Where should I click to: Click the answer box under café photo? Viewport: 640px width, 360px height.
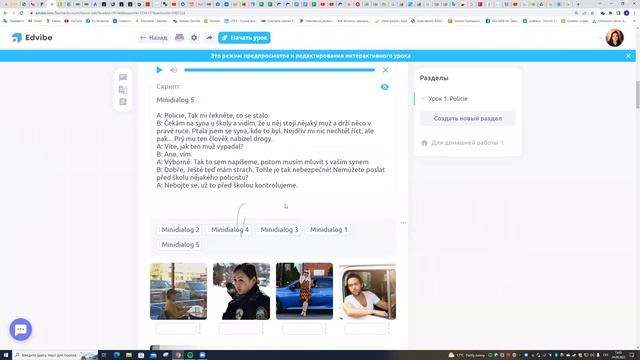[x=176, y=329]
